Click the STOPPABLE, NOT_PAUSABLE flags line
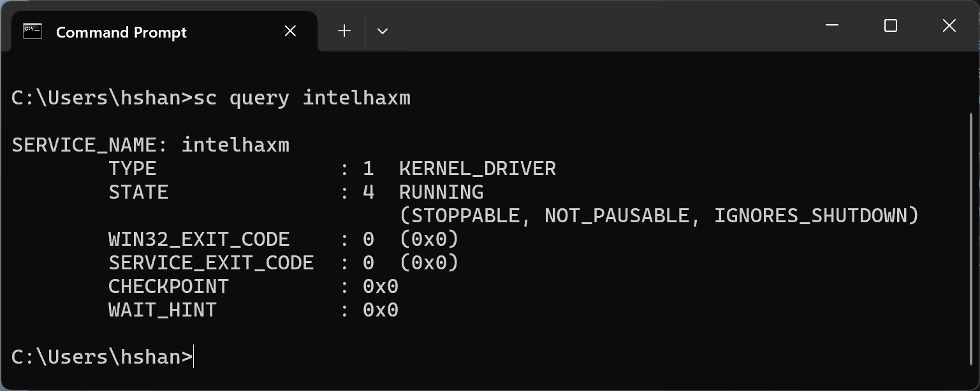The height and width of the screenshot is (391, 980). [x=659, y=216]
